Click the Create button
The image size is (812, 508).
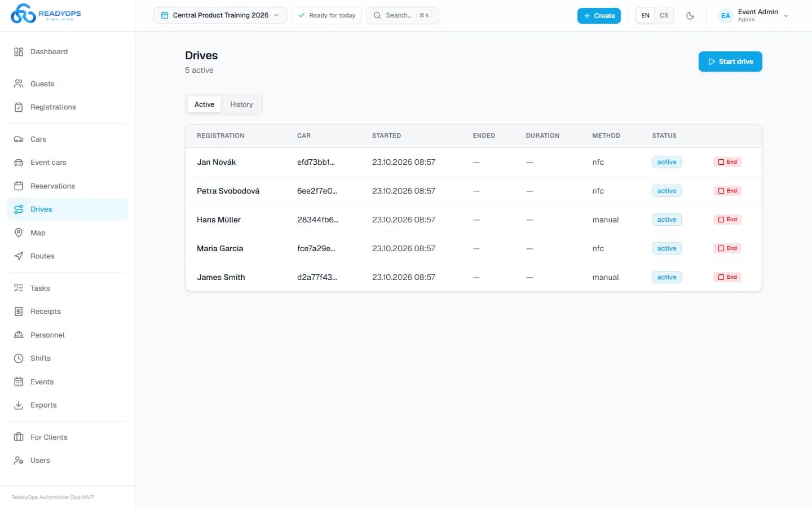click(599, 16)
